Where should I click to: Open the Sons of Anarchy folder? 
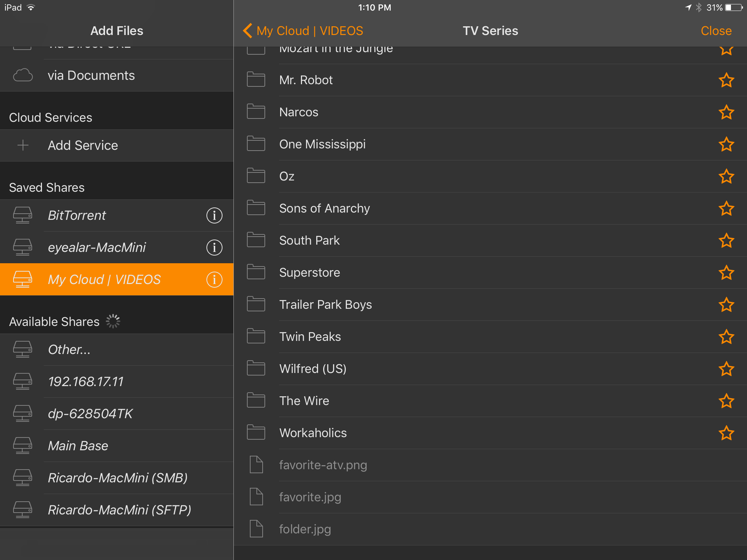tap(324, 208)
